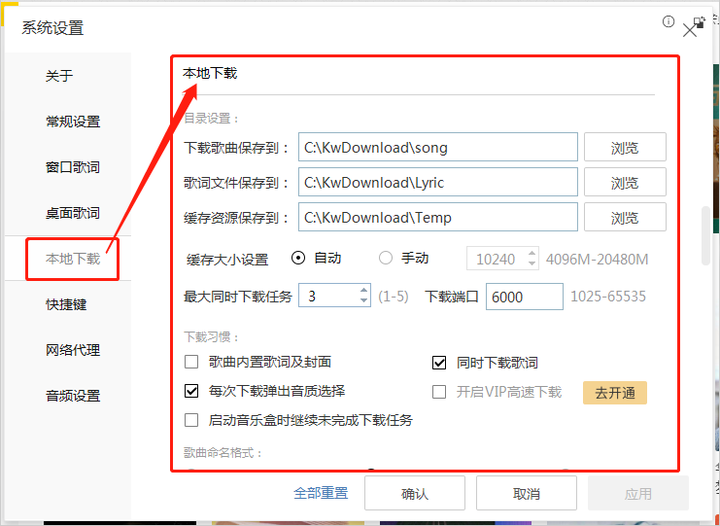Click the settings panel vertical scrollbar
The height and width of the screenshot is (526, 720).
[706, 236]
